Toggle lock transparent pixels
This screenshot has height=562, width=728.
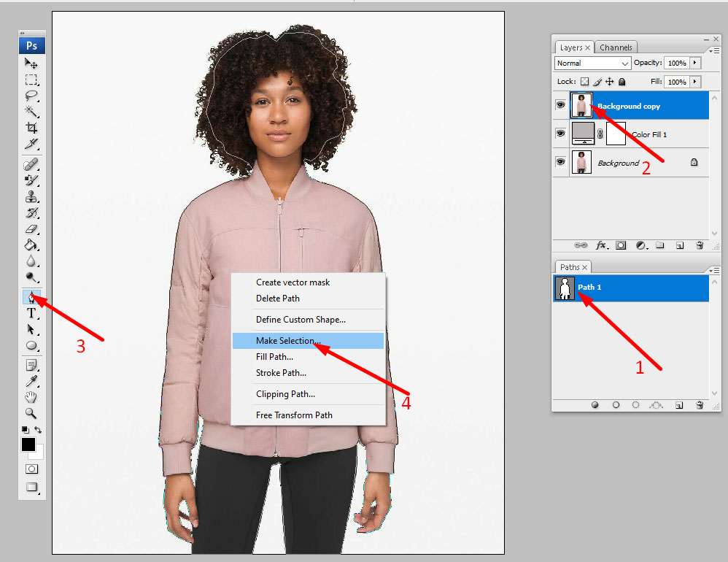584,82
